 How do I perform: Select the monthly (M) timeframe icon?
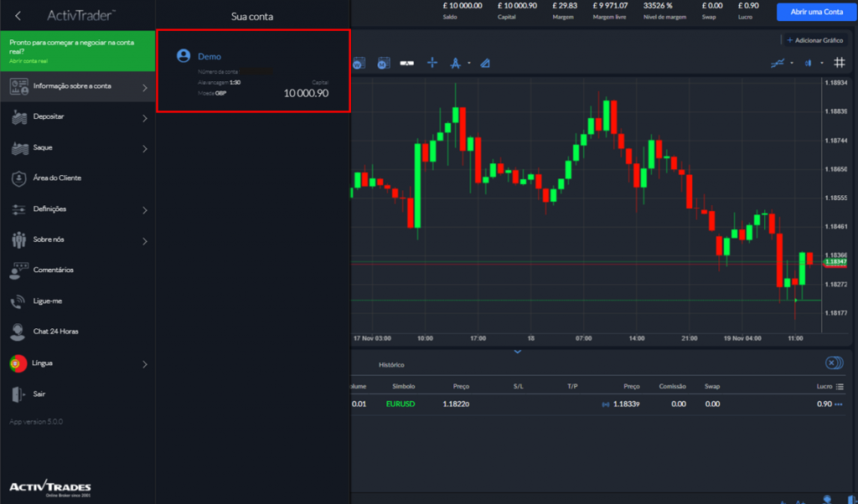384,64
